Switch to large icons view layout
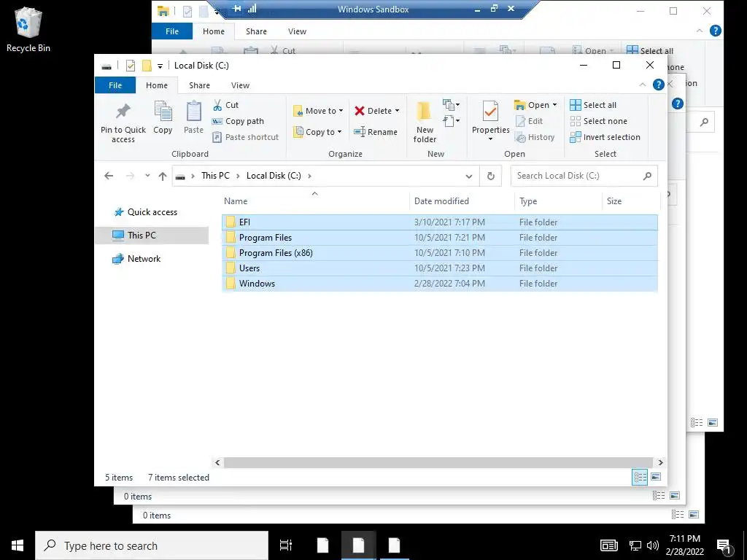The height and width of the screenshot is (560, 747). [656, 477]
